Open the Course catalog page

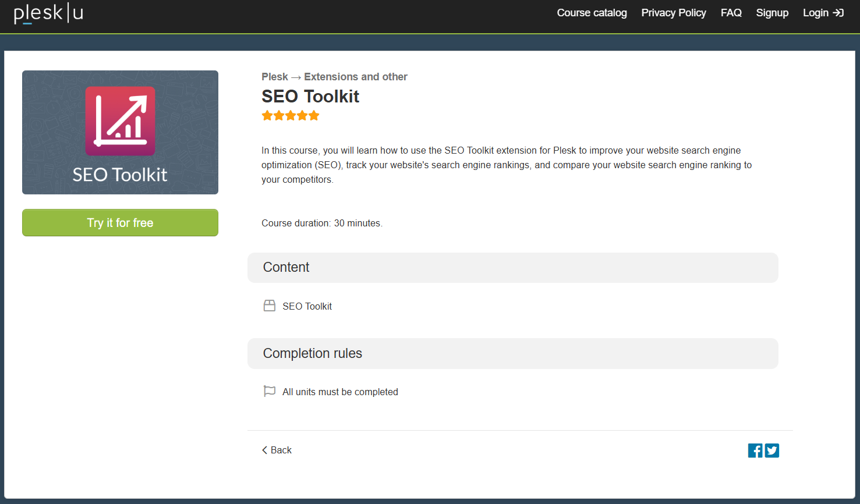click(592, 13)
